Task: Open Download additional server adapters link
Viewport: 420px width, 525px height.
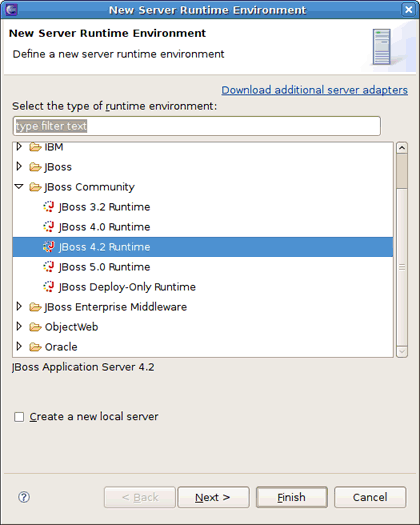Action: coord(314,90)
